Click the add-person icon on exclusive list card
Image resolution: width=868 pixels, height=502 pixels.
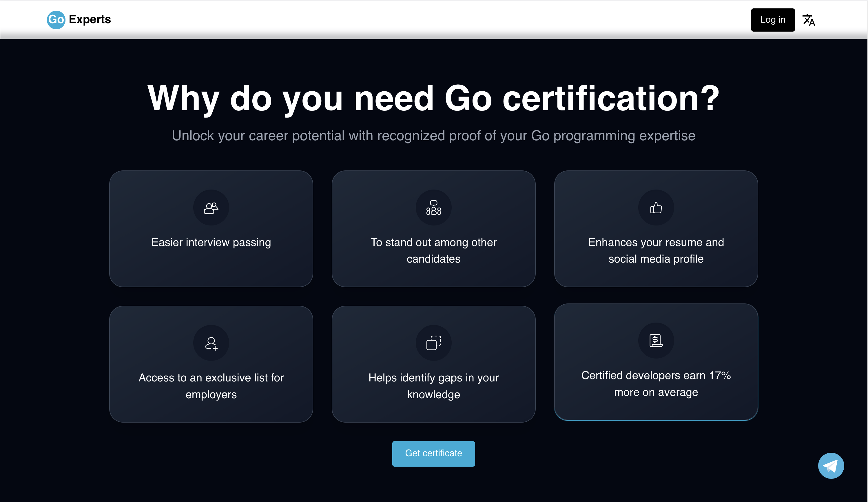(x=211, y=343)
